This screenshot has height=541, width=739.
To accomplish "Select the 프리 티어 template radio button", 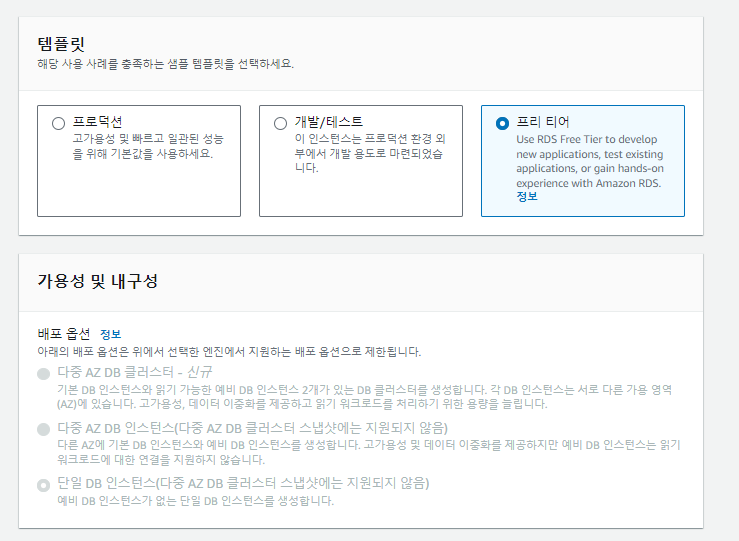I will [502, 123].
